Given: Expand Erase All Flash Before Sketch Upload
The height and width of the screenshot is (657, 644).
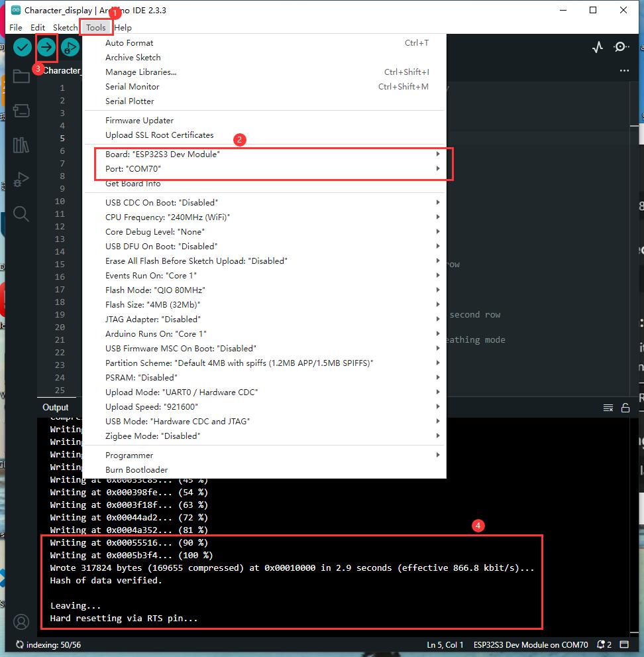Looking at the screenshot, I should 264,261.
